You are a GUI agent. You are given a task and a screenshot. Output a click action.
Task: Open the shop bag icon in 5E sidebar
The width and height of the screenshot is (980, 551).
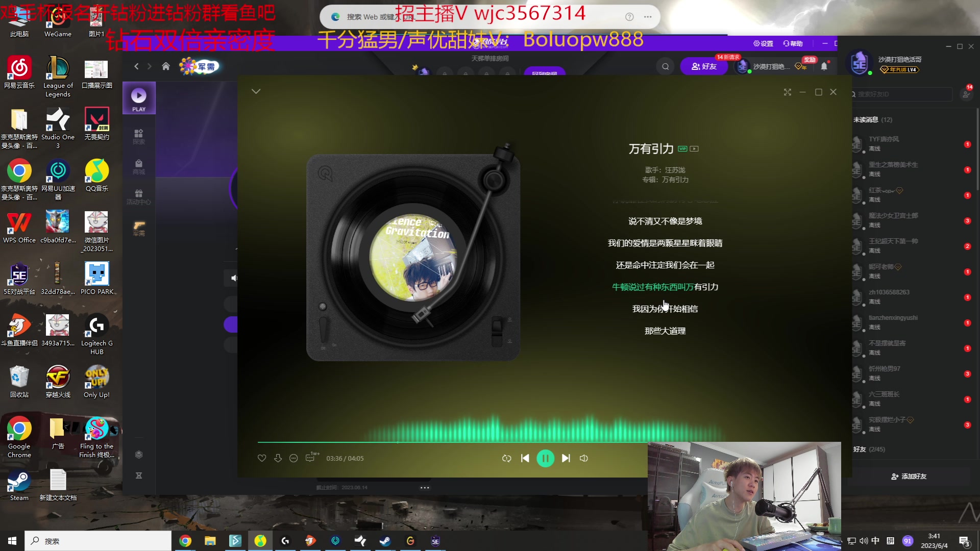139,166
